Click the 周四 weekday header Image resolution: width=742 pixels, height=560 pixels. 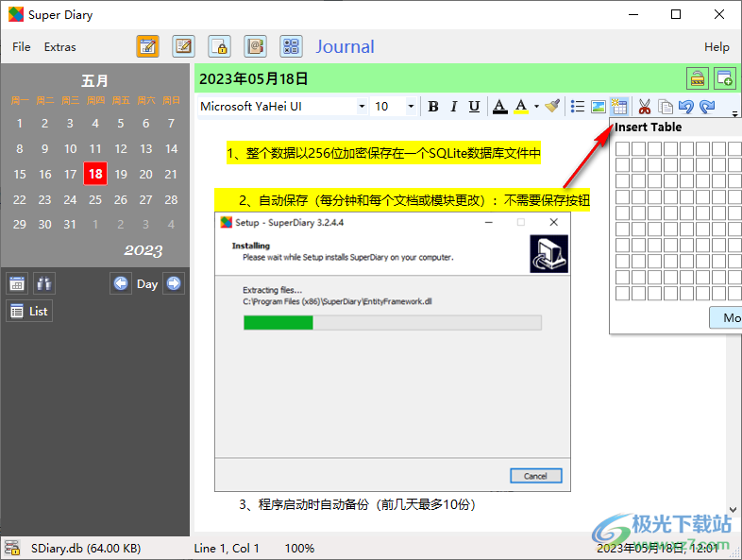95,100
